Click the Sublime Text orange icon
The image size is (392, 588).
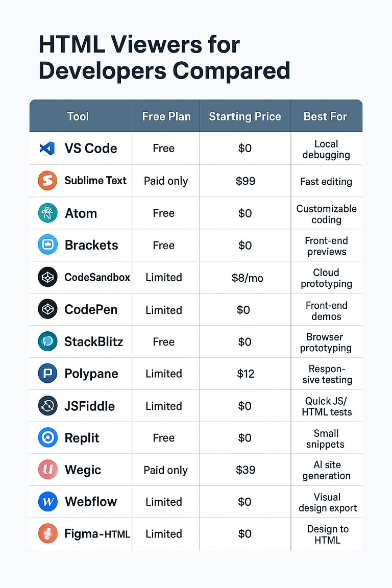point(47,181)
